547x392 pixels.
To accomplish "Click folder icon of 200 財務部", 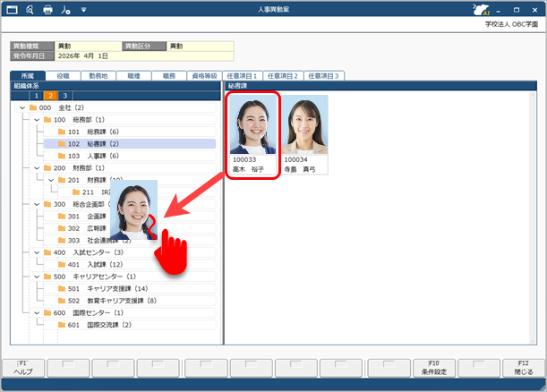I will click(x=47, y=168).
